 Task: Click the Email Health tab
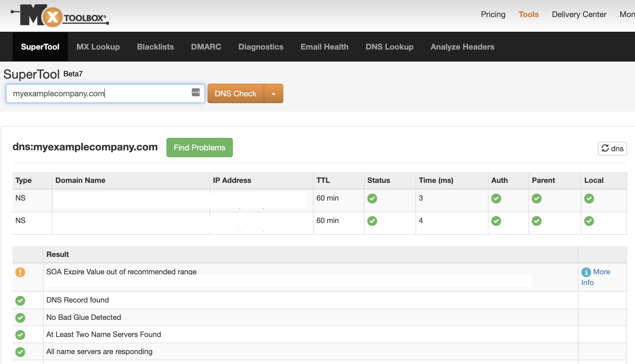point(324,47)
